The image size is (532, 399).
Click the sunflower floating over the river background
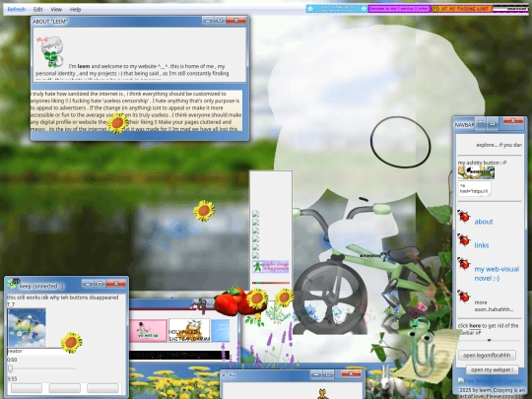pyautogui.click(x=204, y=211)
